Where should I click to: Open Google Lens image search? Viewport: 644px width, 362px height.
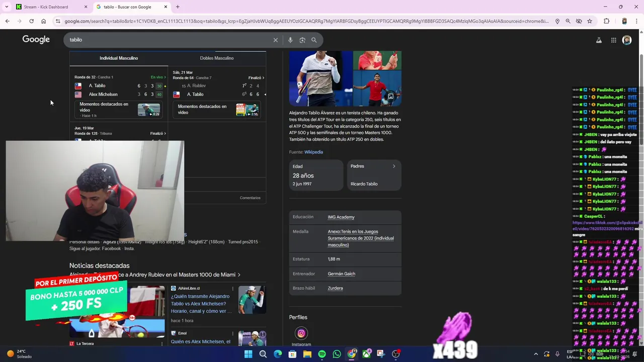tap(302, 40)
